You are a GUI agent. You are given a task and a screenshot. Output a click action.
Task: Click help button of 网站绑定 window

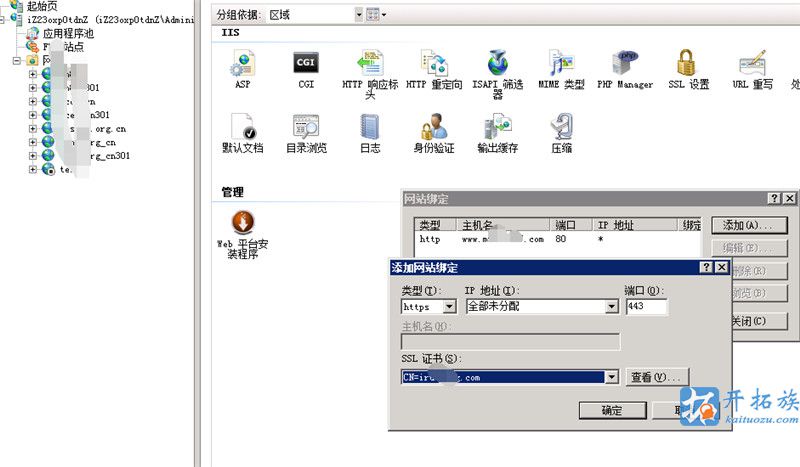[774, 199]
